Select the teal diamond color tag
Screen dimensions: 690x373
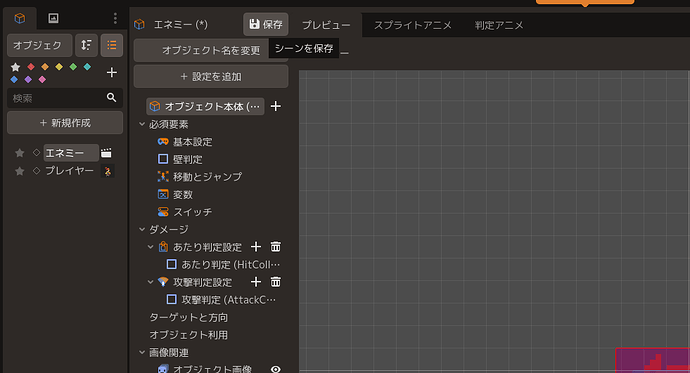(x=87, y=67)
